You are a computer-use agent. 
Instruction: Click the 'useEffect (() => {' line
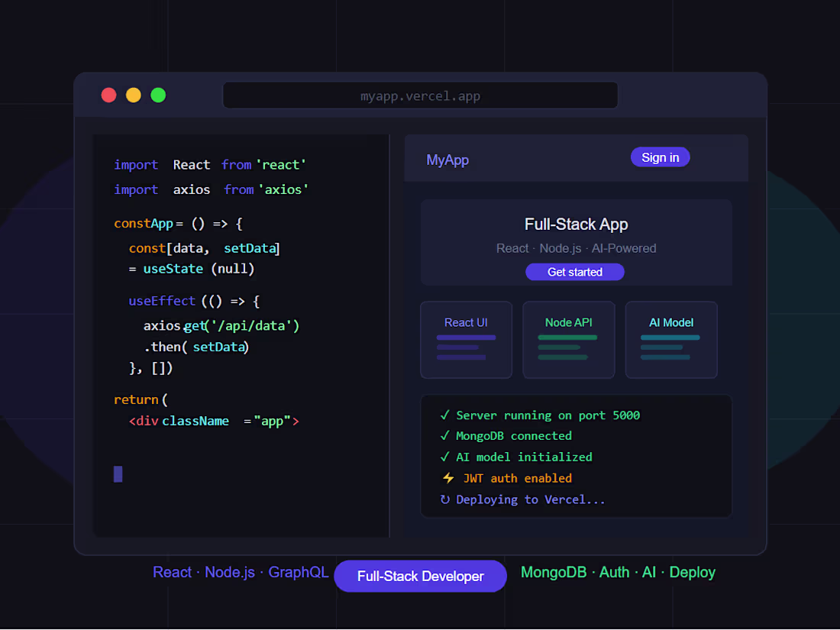click(x=194, y=301)
